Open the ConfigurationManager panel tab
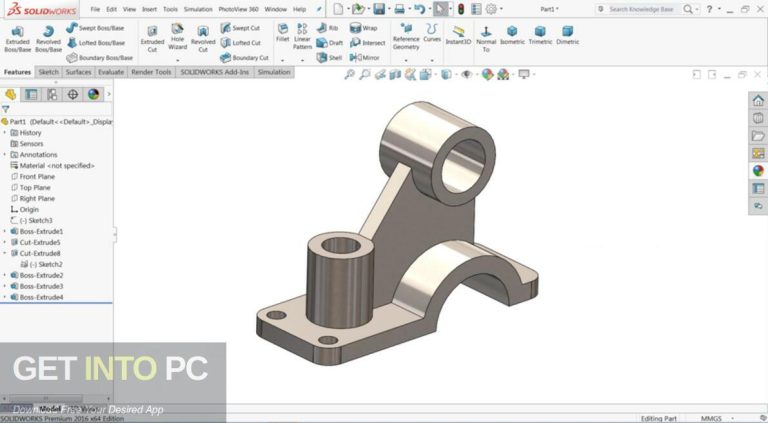The image size is (768, 423). click(x=52, y=94)
